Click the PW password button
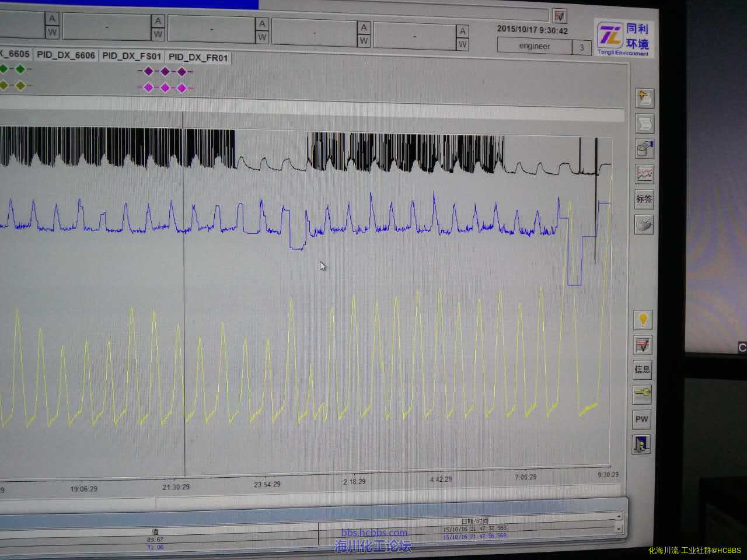Viewport: 747px width, 560px height. click(641, 419)
